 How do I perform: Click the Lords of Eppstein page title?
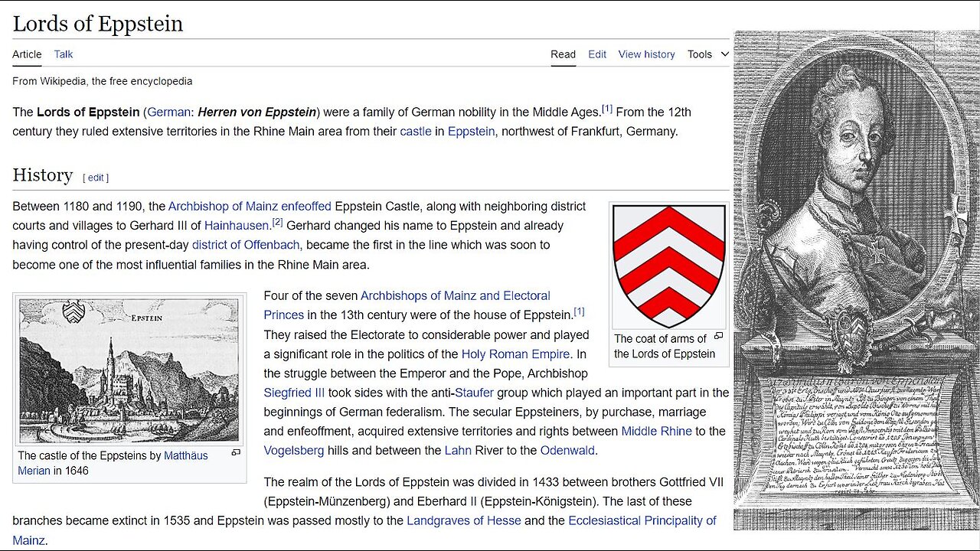pyautogui.click(x=98, y=24)
